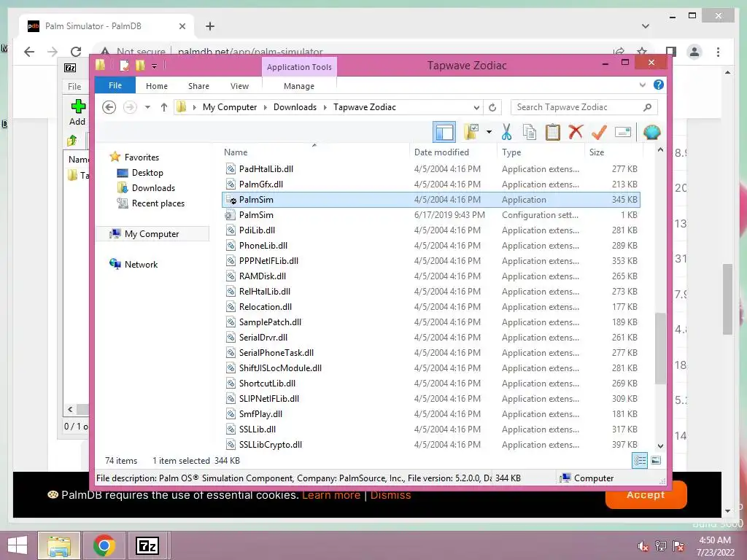Toggle the preview pane layout icon

point(444,132)
